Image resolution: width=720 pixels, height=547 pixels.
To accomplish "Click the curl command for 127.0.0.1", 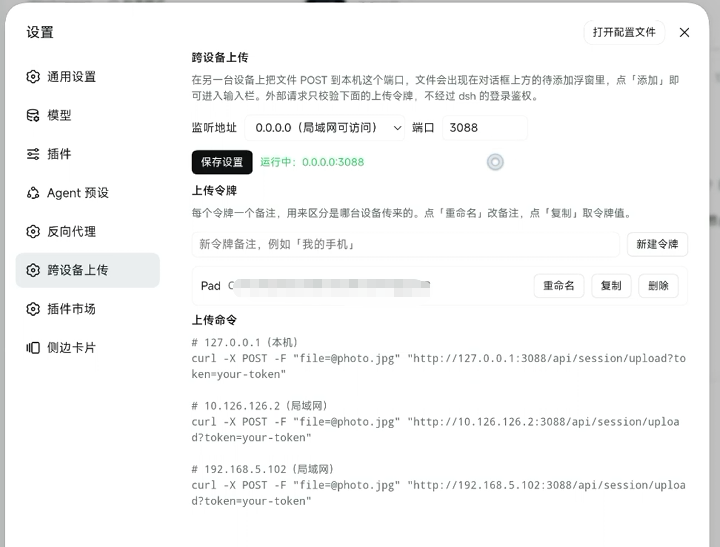I will pyautogui.click(x=439, y=367).
